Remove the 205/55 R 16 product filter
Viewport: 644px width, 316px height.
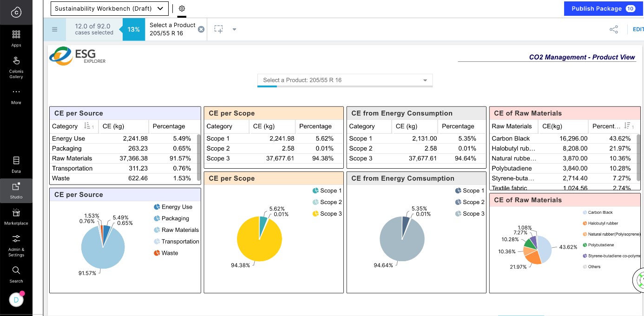coord(201,29)
